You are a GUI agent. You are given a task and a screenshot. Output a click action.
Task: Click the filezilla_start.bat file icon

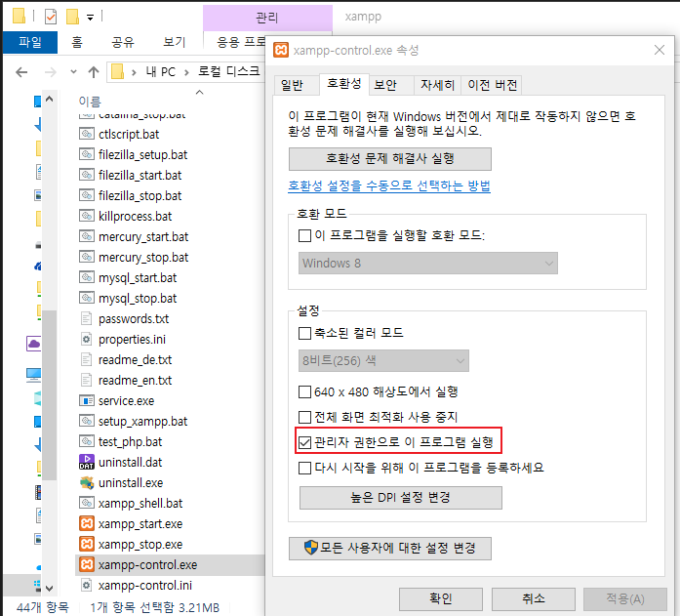[87, 175]
